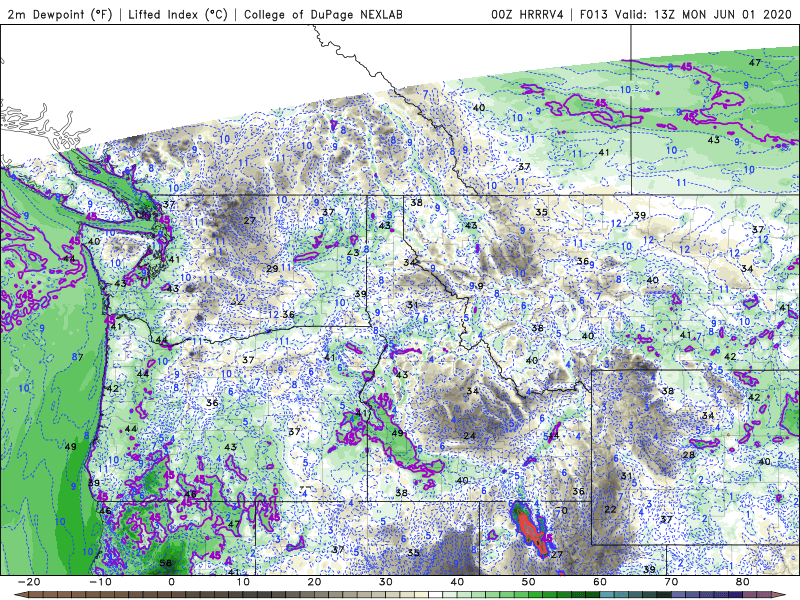Click the '30' color scale label
This screenshot has width=800, height=600.
point(386,582)
